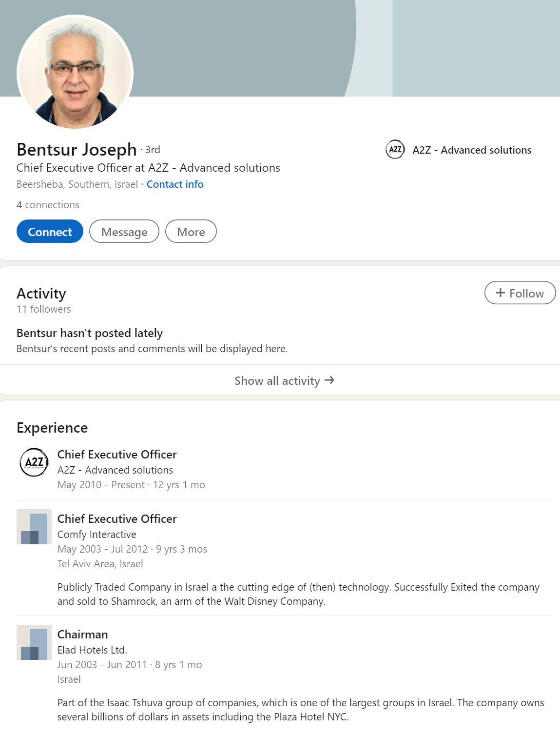
Task: Click the 3rd degree connection badge
Action: pos(153,150)
